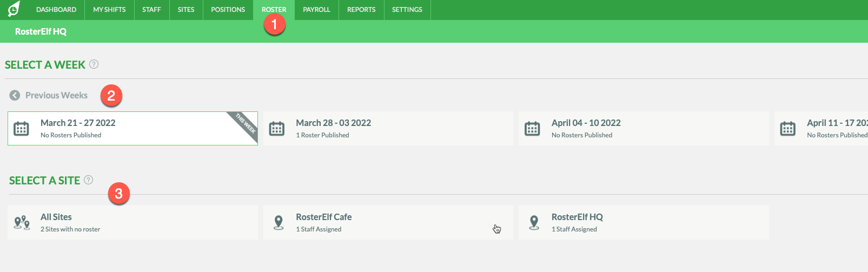Open the Payroll tab
Screen dimensions: 868x272
pyautogui.click(x=316, y=10)
